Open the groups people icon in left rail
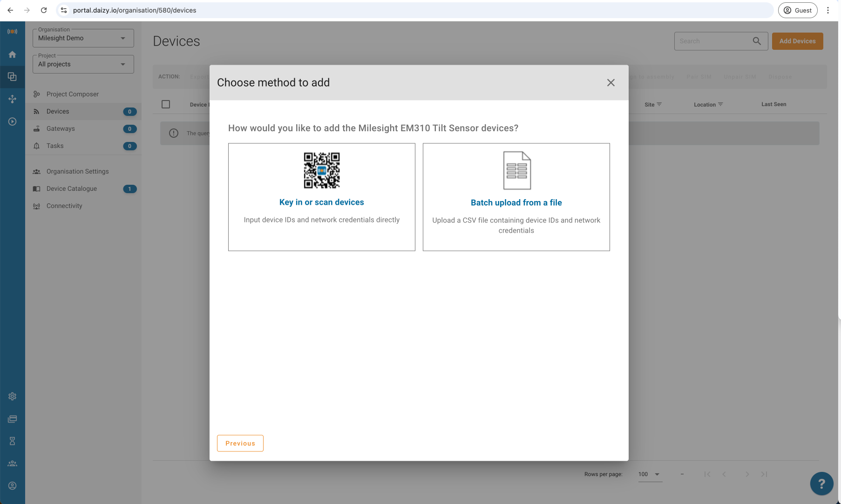 pos(13,464)
